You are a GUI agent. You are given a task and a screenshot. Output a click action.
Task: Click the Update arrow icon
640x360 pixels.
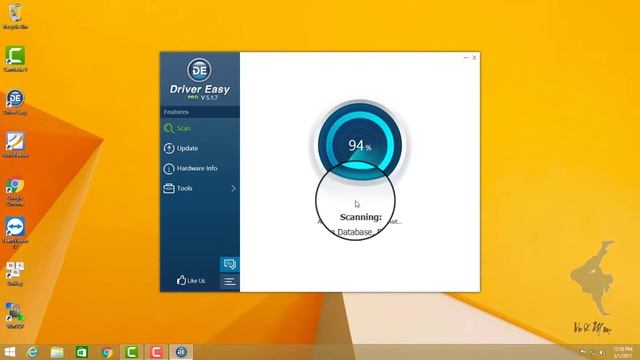(x=169, y=148)
